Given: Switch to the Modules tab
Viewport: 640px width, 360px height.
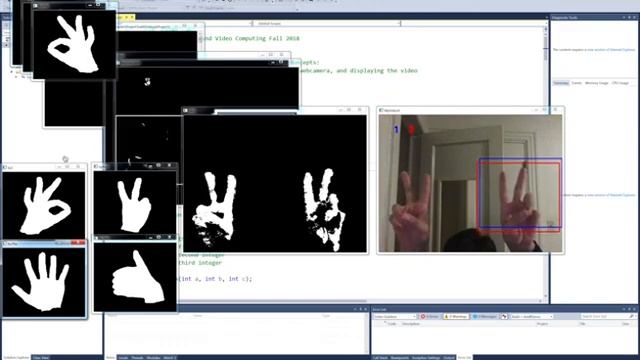Looking at the screenshot, I should (x=153, y=358).
